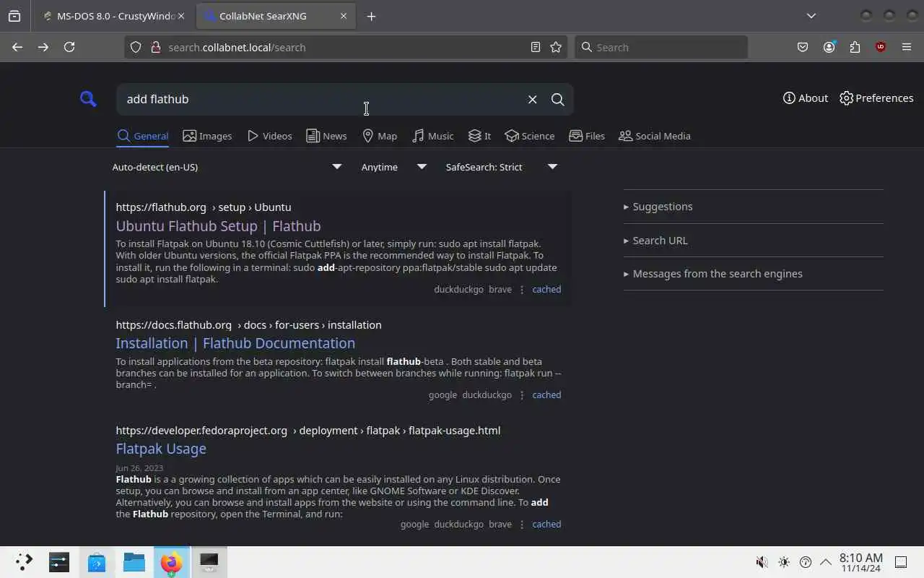
Task: Click the address bar URL
Action: (237, 47)
